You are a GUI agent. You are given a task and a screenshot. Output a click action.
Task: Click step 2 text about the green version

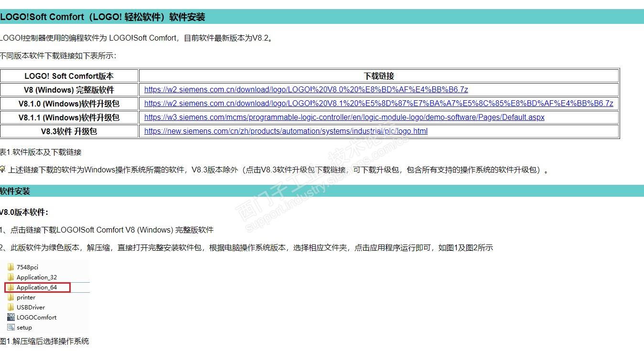point(247,247)
